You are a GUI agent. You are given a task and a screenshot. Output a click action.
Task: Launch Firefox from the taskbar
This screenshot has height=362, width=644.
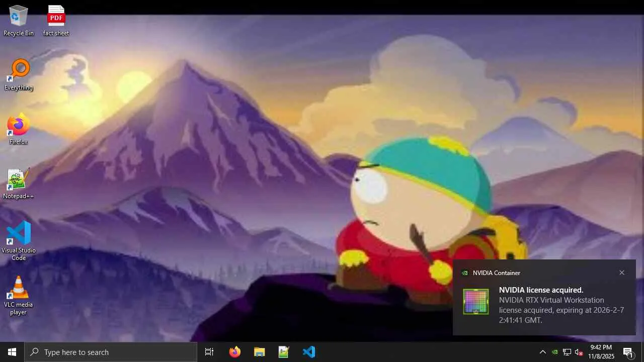(x=235, y=352)
